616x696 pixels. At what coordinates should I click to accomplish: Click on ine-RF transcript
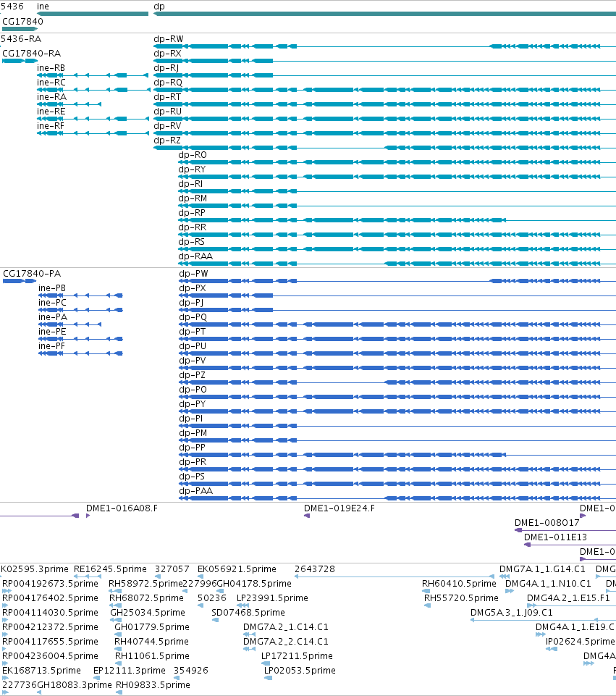click(x=51, y=126)
